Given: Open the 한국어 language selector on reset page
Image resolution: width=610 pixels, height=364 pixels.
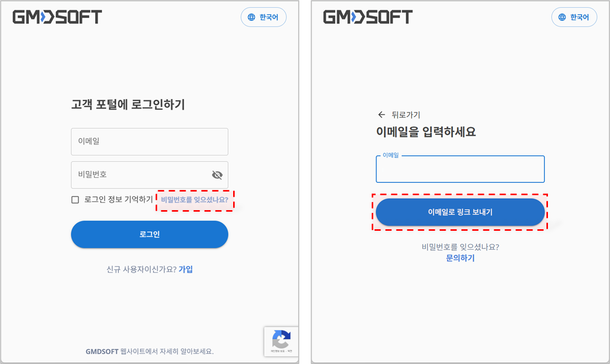Looking at the screenshot, I should (x=574, y=17).
